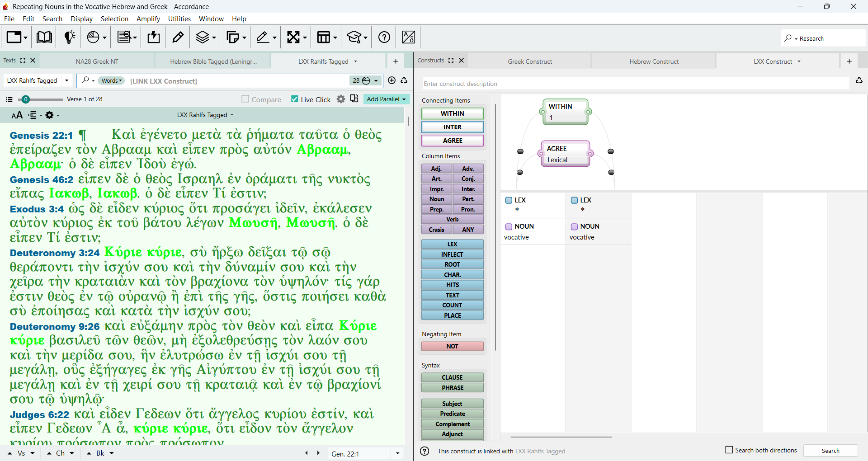
Task: Open the LXX Rahlfs Tagged module dropdown arrow
Action: coord(67,80)
